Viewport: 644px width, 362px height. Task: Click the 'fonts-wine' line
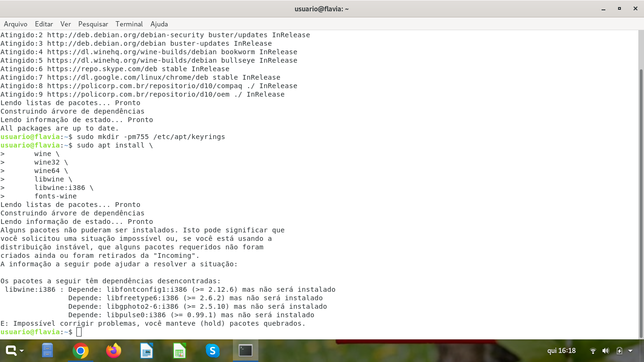tap(55, 196)
